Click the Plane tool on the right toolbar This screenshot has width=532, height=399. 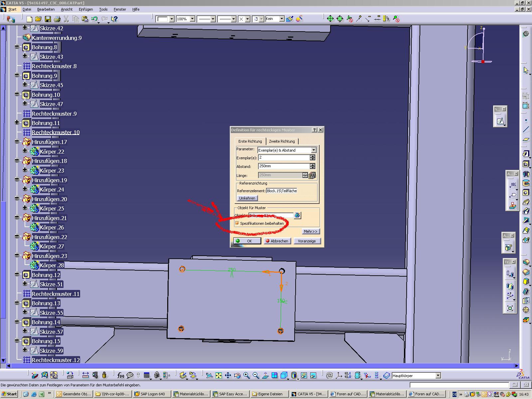(x=526, y=139)
